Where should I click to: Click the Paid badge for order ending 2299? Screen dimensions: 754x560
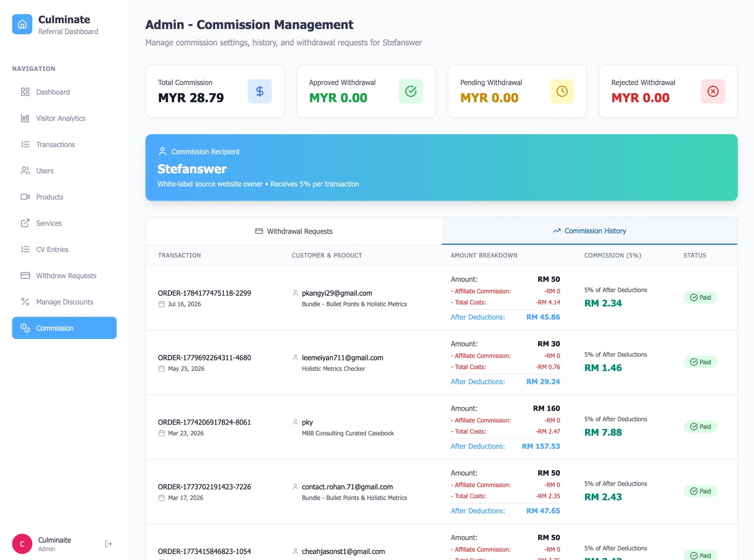pos(700,297)
